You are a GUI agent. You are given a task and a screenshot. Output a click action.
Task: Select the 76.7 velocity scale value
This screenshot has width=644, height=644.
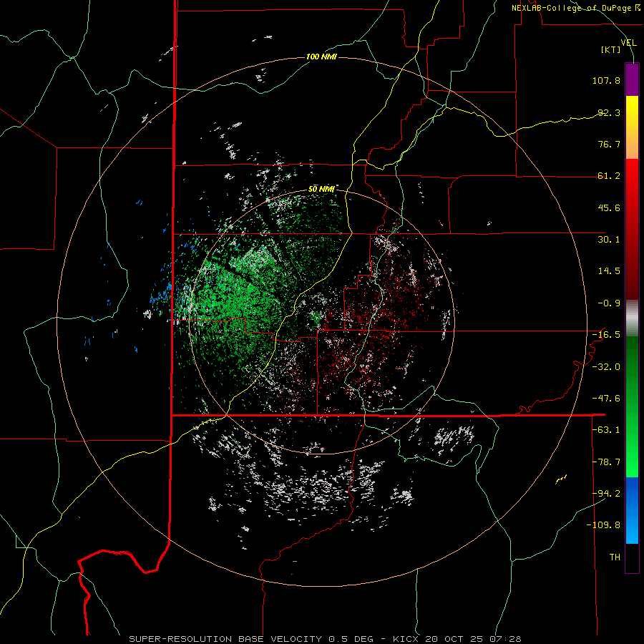[x=609, y=144]
